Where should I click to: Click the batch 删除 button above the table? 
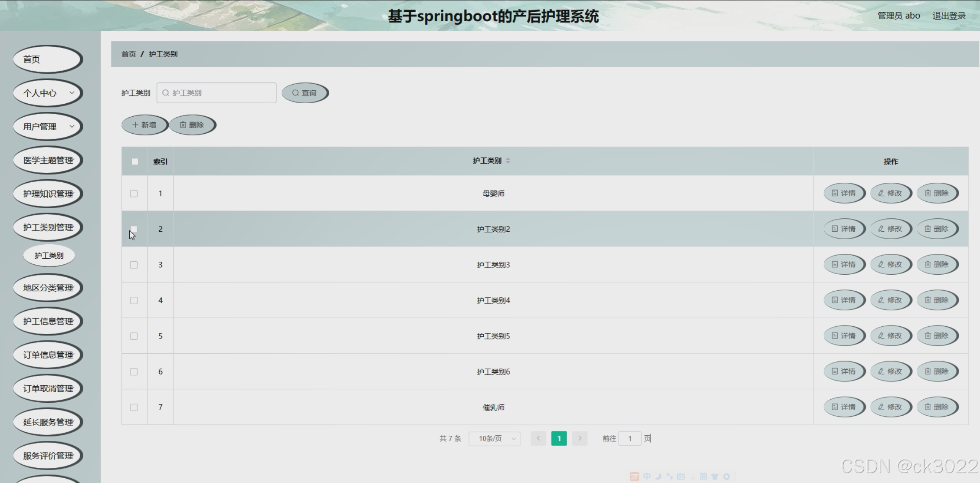pos(192,125)
